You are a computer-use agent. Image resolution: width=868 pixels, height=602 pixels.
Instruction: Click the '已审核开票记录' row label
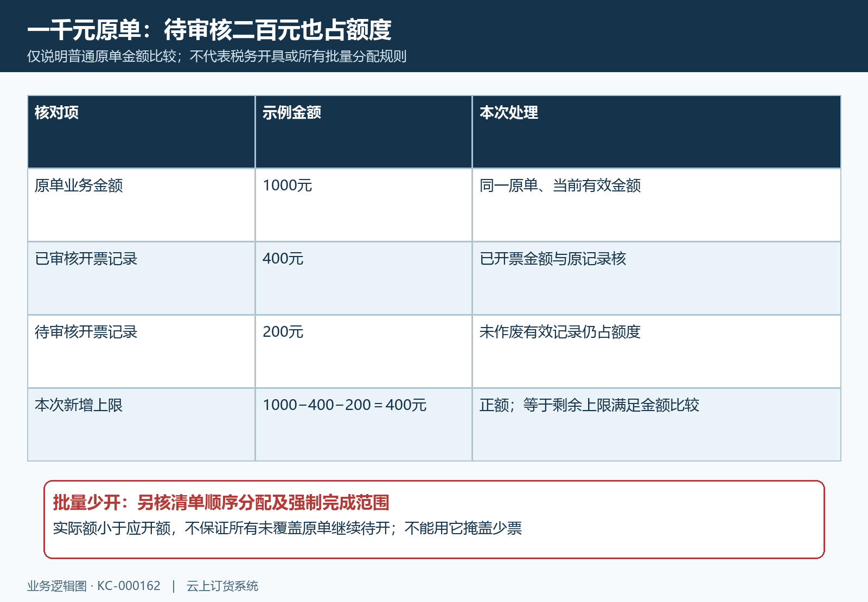pos(86,259)
